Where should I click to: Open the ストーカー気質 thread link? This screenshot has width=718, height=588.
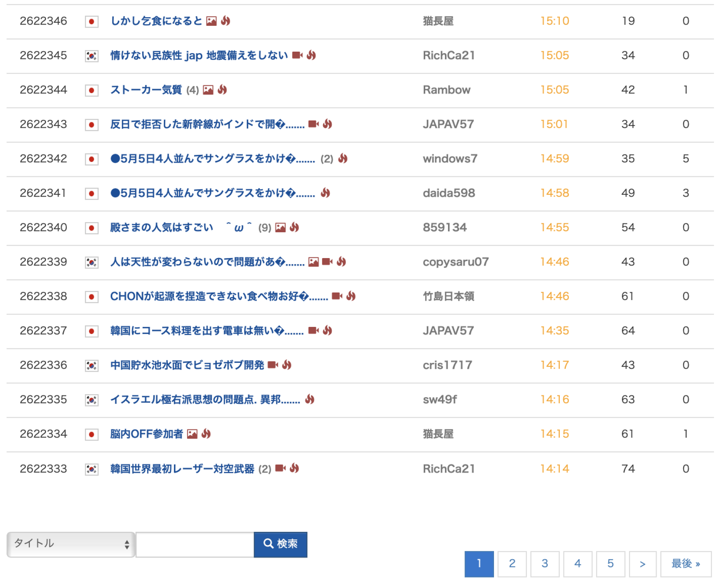(x=146, y=90)
